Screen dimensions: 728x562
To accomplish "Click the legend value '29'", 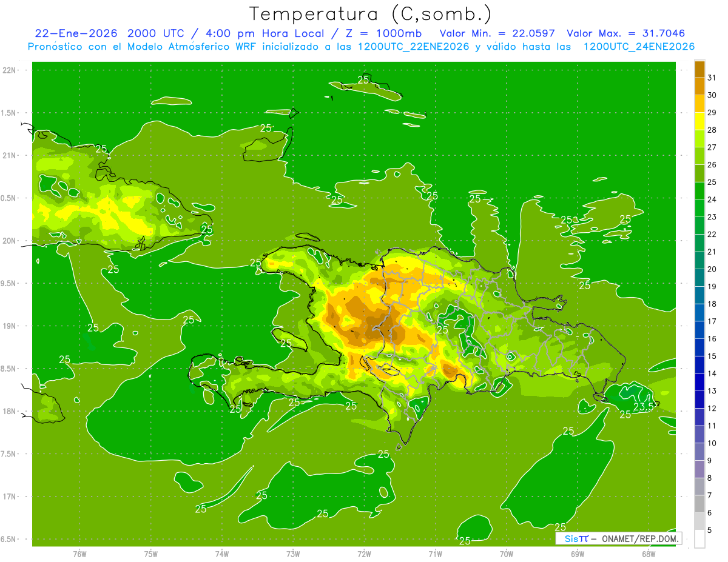I will click(x=712, y=112).
